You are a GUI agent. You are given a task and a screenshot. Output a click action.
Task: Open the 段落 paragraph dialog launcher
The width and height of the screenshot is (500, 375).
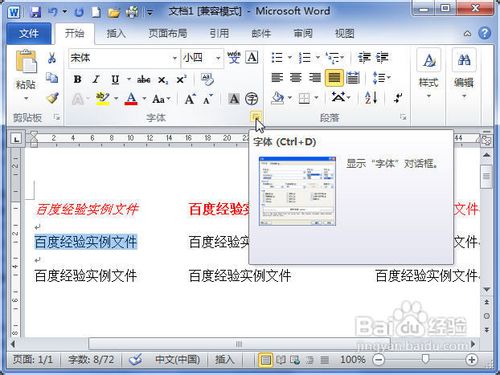point(403,117)
